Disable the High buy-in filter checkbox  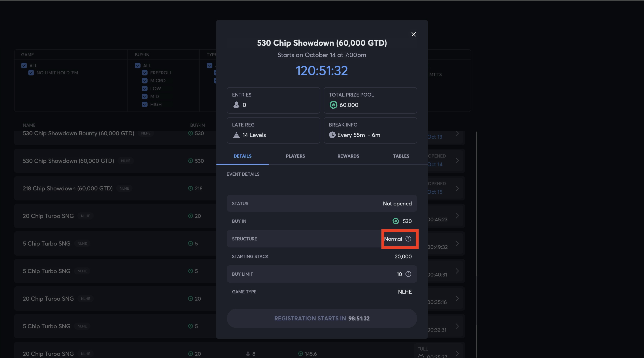coord(145,104)
